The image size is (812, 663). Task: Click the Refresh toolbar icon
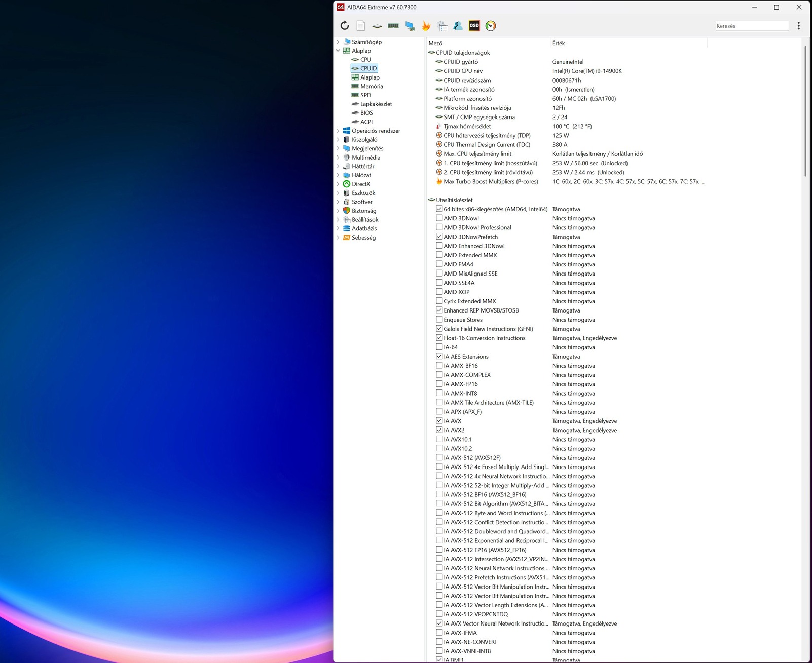345,26
